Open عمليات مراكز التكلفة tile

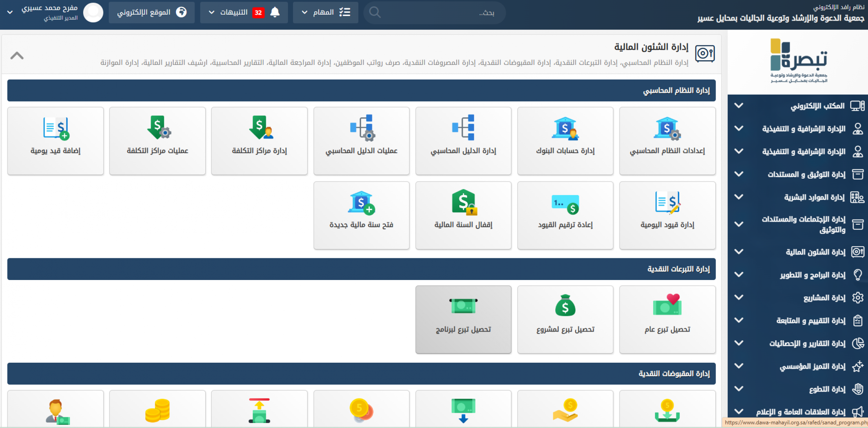[157, 141]
